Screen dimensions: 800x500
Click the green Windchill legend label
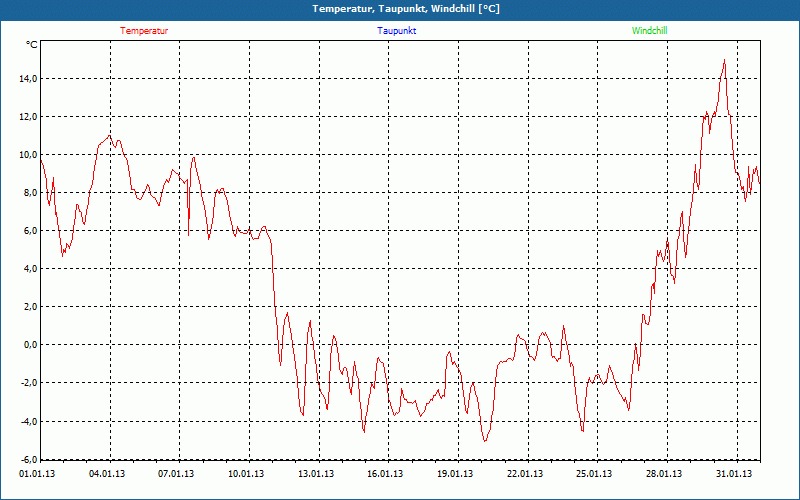(x=649, y=31)
